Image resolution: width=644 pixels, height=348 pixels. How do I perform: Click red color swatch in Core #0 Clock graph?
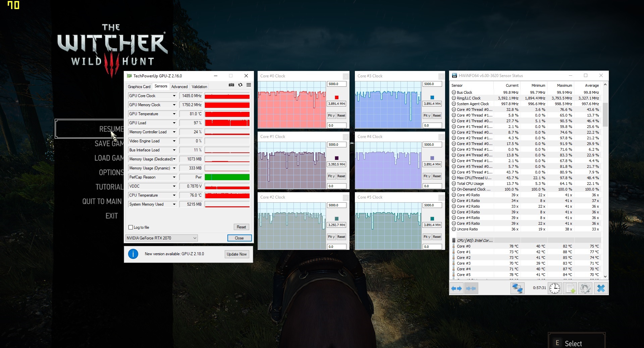[x=336, y=97]
